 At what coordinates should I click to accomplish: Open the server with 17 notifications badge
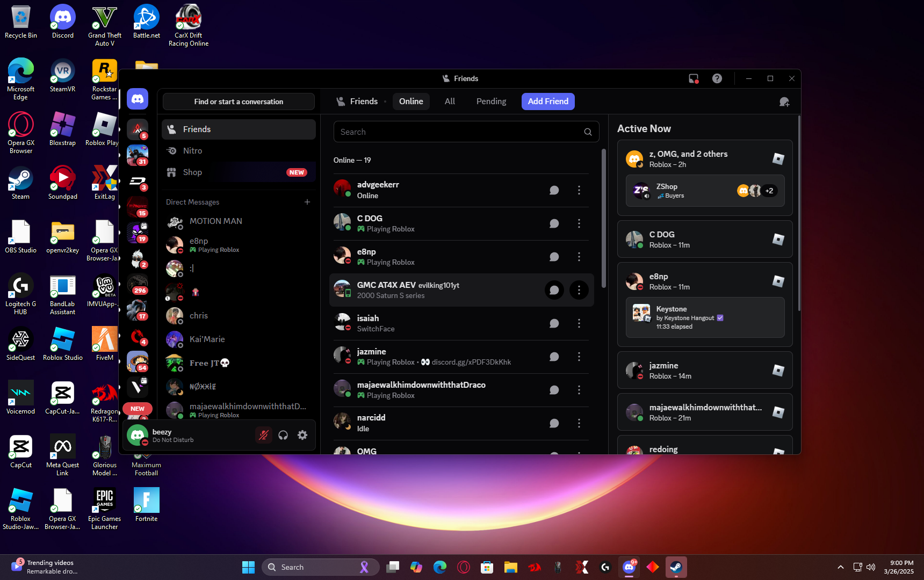138,310
